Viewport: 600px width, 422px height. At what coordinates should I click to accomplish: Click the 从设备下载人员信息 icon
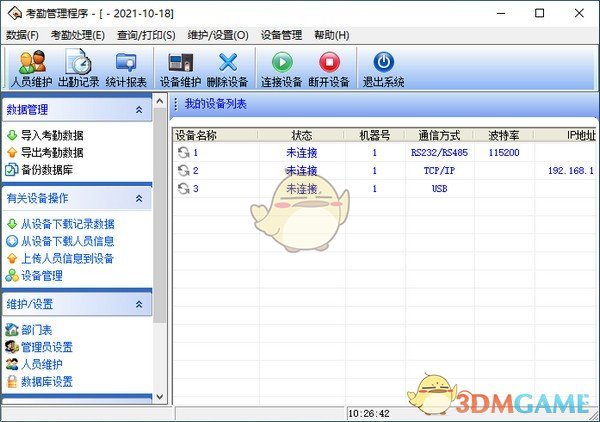[12, 241]
